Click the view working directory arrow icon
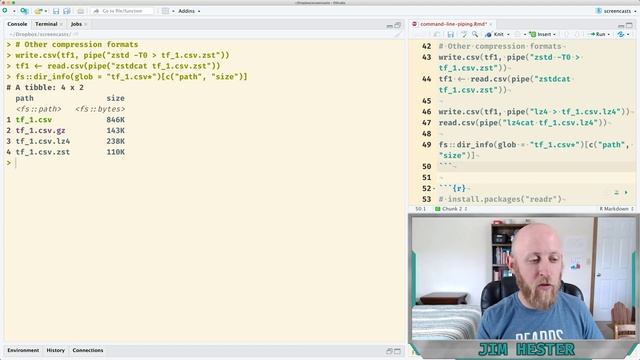 point(76,34)
